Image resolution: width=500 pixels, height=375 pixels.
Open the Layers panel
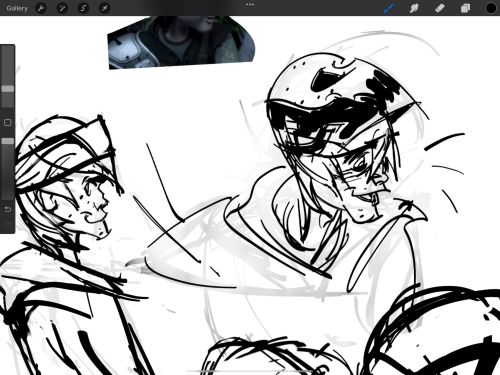[465, 8]
